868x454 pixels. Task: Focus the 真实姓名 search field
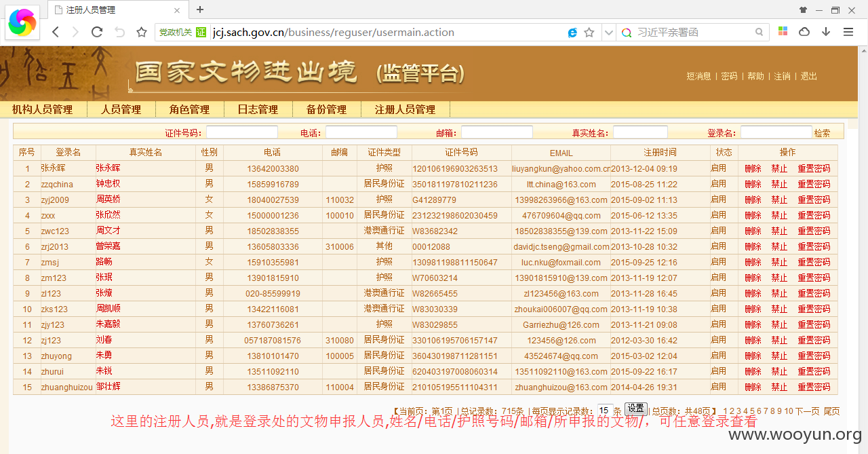(640, 132)
